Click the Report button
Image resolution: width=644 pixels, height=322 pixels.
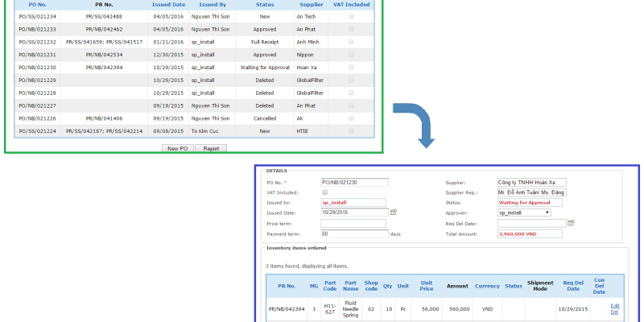click(x=211, y=149)
